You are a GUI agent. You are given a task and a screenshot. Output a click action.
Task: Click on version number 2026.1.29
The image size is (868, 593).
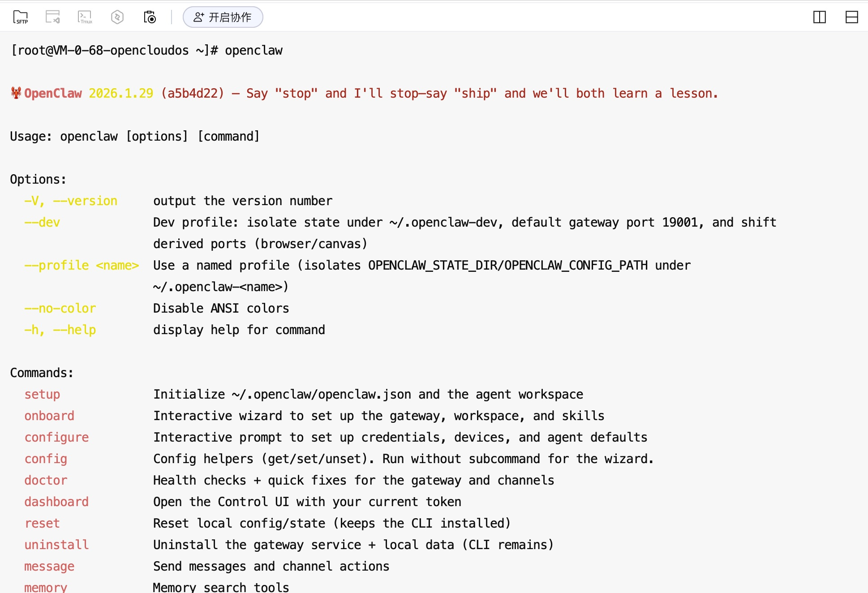coord(121,93)
